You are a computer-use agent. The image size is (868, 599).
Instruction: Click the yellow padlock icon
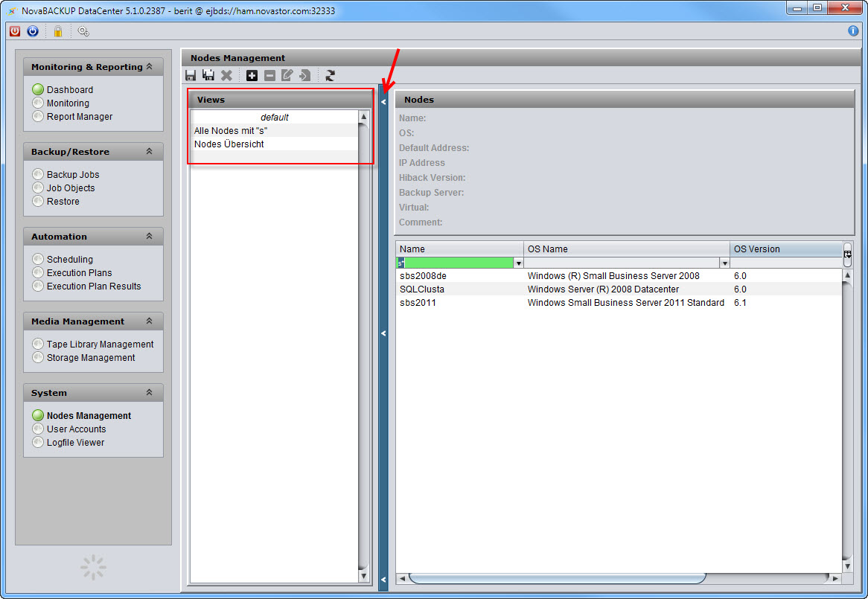click(x=57, y=31)
